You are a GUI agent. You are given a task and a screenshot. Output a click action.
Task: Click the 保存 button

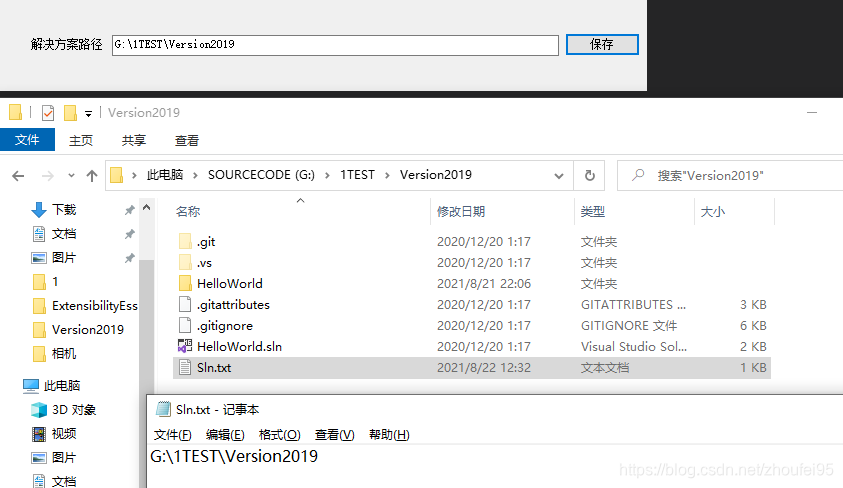pos(602,45)
